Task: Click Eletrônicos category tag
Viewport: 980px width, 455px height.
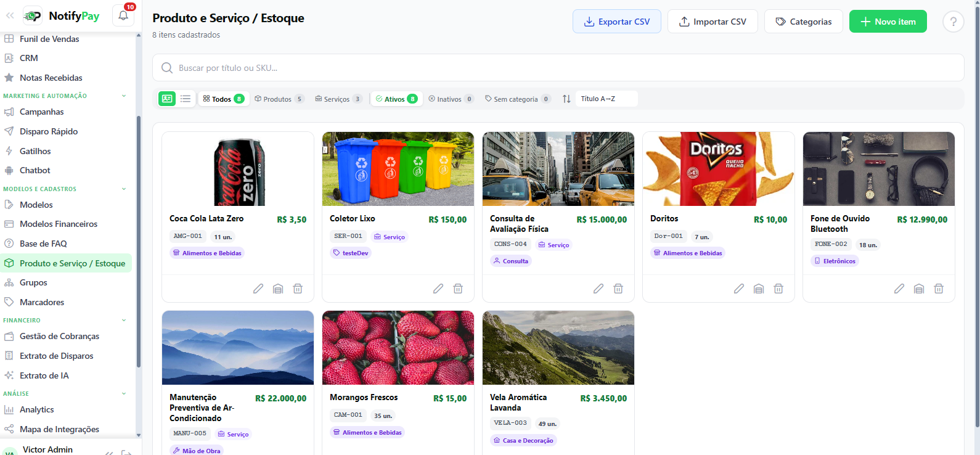Action: pos(835,261)
